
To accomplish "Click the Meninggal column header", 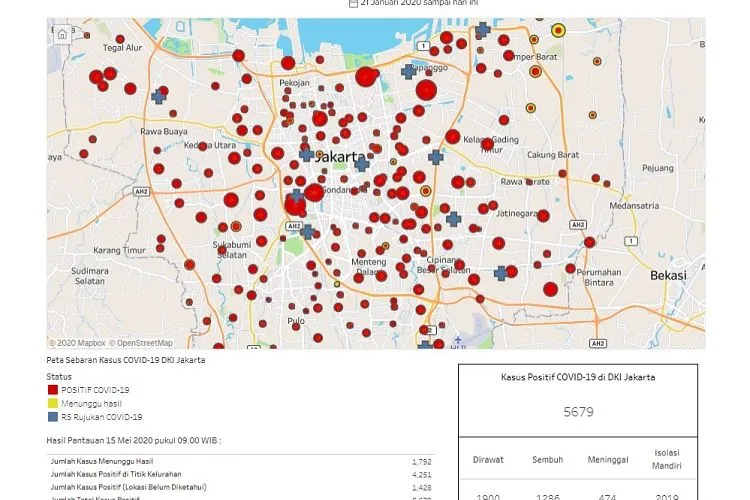I will coord(608,459).
